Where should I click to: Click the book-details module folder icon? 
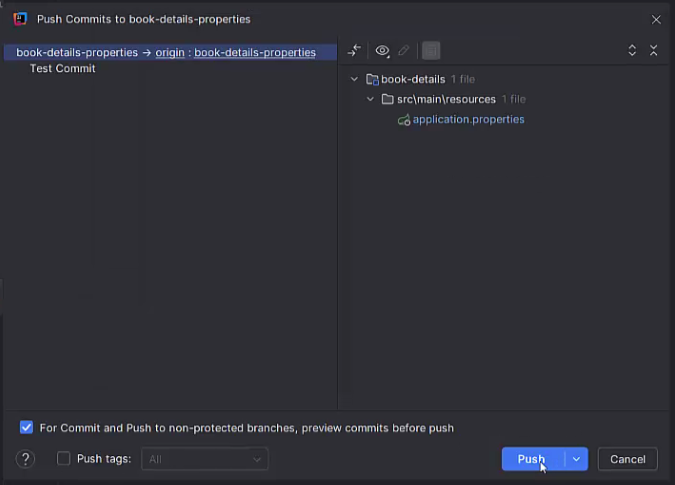372,80
